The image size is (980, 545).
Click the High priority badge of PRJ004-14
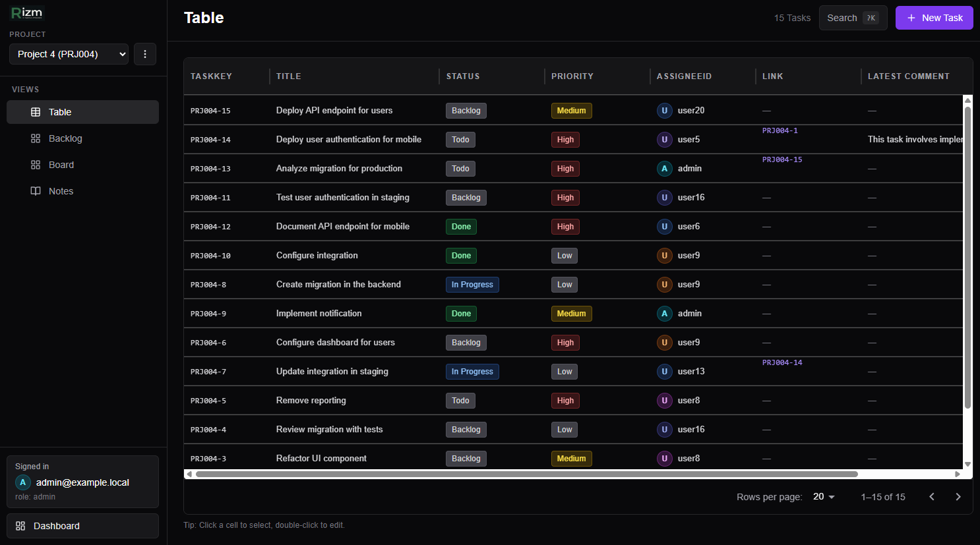click(565, 140)
